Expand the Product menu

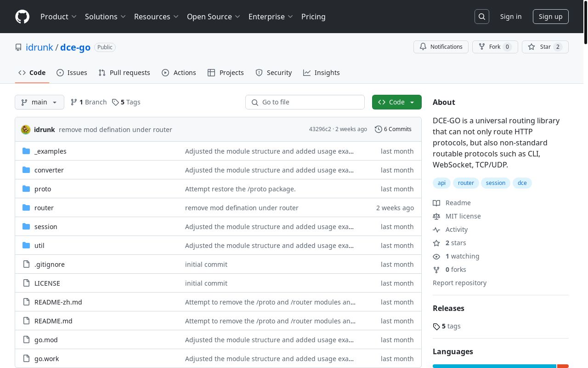pos(58,17)
